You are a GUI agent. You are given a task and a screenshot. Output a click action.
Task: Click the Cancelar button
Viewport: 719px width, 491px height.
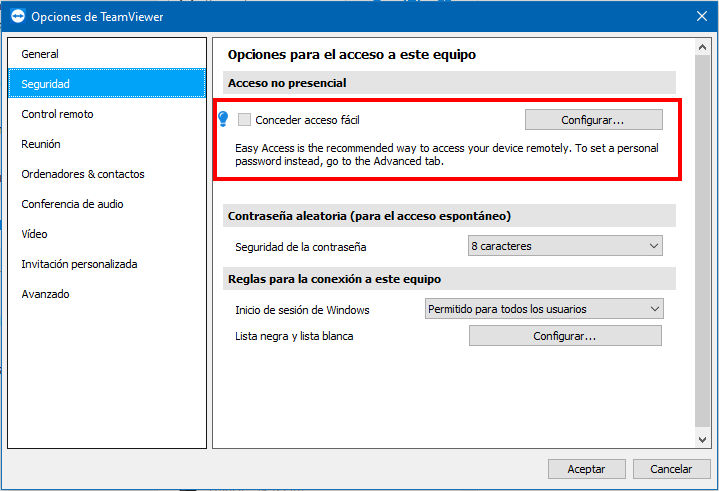pos(671,469)
